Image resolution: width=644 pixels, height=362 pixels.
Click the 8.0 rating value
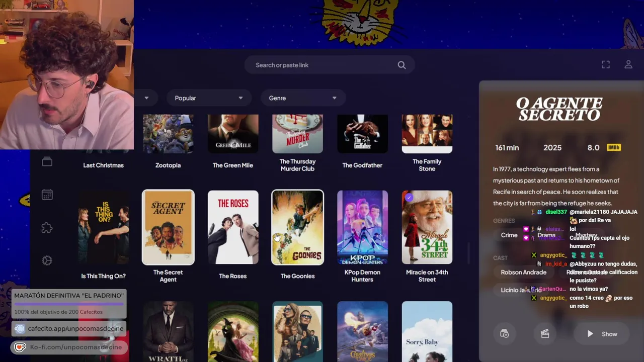[593, 148]
